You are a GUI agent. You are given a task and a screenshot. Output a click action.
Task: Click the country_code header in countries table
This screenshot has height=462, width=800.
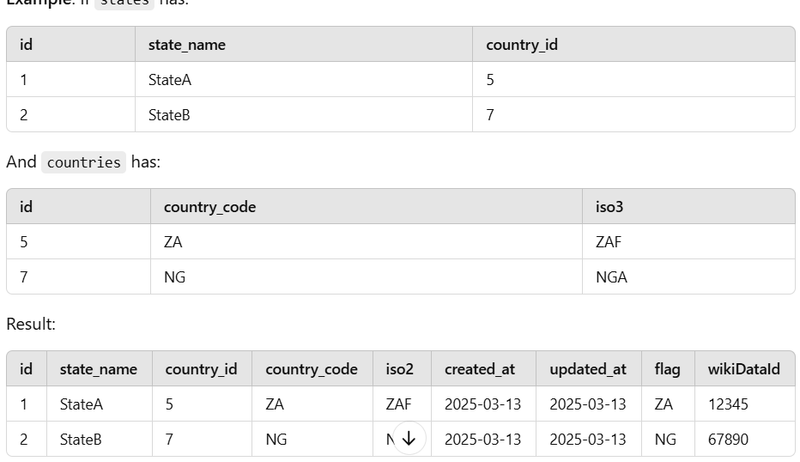[x=210, y=207]
